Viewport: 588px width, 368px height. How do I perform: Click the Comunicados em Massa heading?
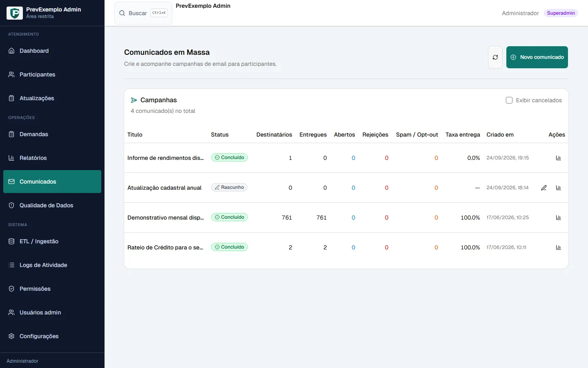[167, 52]
